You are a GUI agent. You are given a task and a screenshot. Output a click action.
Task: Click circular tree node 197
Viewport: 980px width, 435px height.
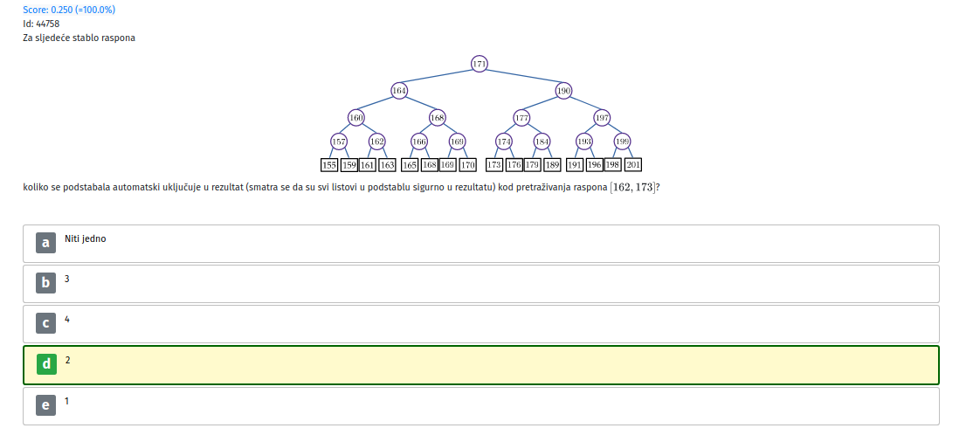[602, 118]
